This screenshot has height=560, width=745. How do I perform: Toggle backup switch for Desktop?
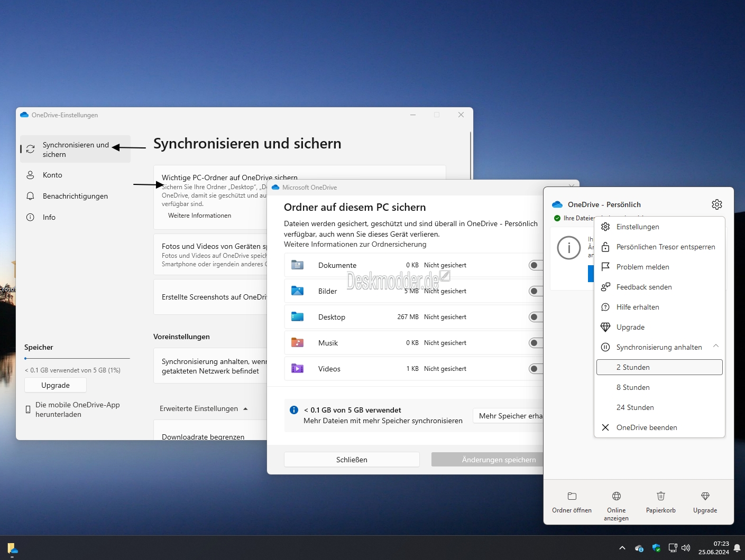tap(536, 317)
